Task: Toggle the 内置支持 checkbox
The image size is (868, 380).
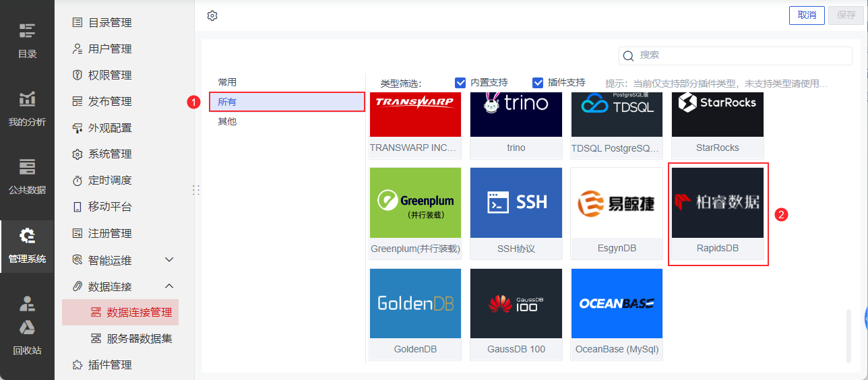Action: pyautogui.click(x=461, y=82)
